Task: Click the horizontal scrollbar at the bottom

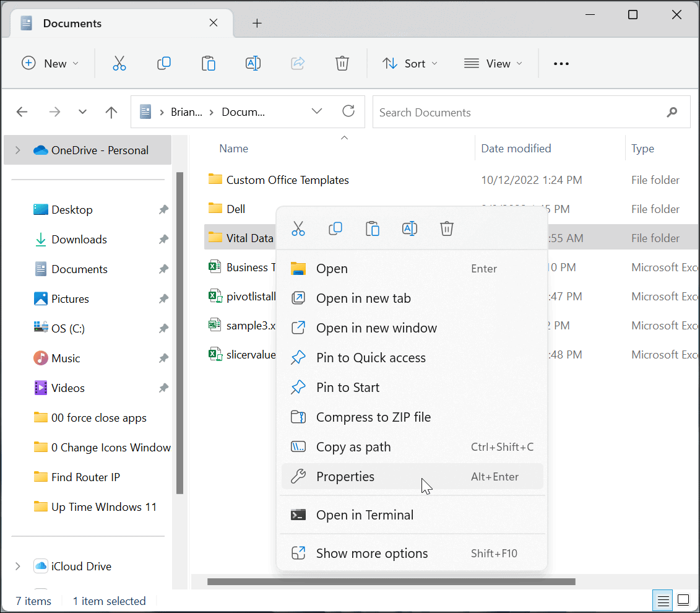Action: [x=391, y=582]
